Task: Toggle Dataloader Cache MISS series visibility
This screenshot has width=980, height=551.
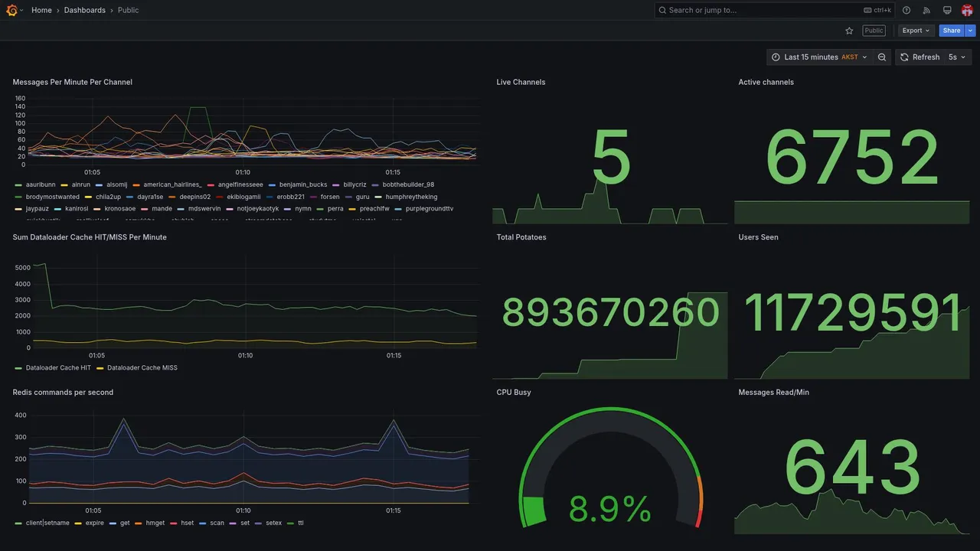Action: coord(142,368)
